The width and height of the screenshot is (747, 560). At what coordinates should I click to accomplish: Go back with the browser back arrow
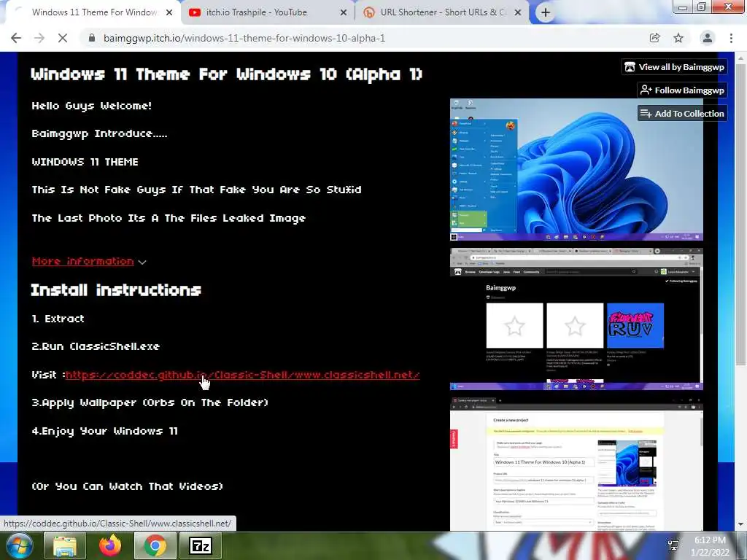(16, 38)
